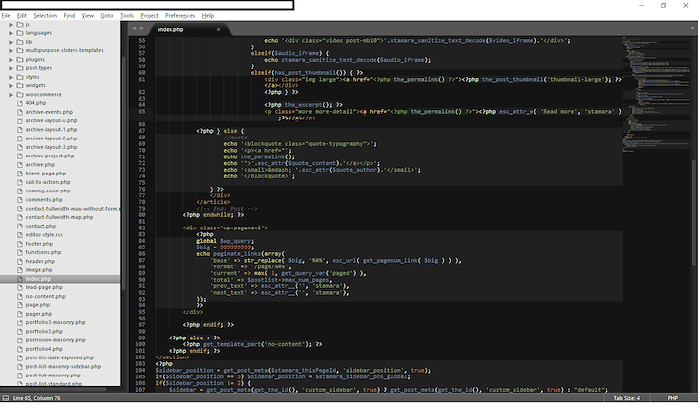
Task: Click the file icon beside portfolio3.php
Action: pos(20,331)
